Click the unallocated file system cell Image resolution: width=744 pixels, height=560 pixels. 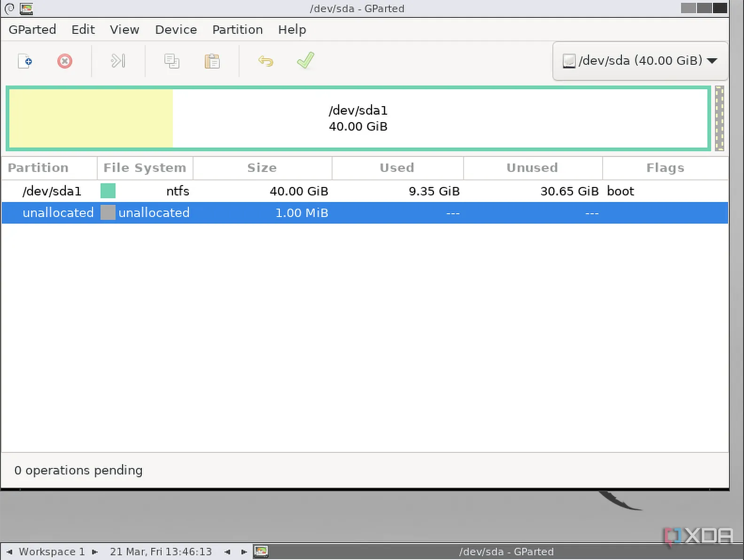154,213
